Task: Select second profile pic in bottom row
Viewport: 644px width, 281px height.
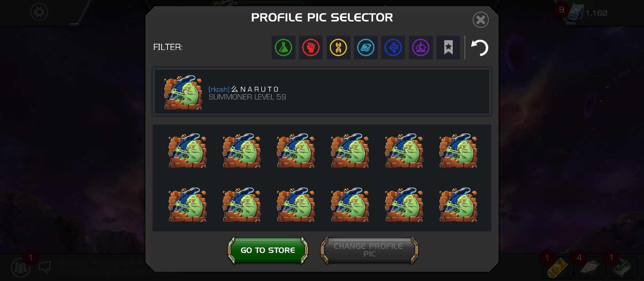Action: [x=242, y=205]
